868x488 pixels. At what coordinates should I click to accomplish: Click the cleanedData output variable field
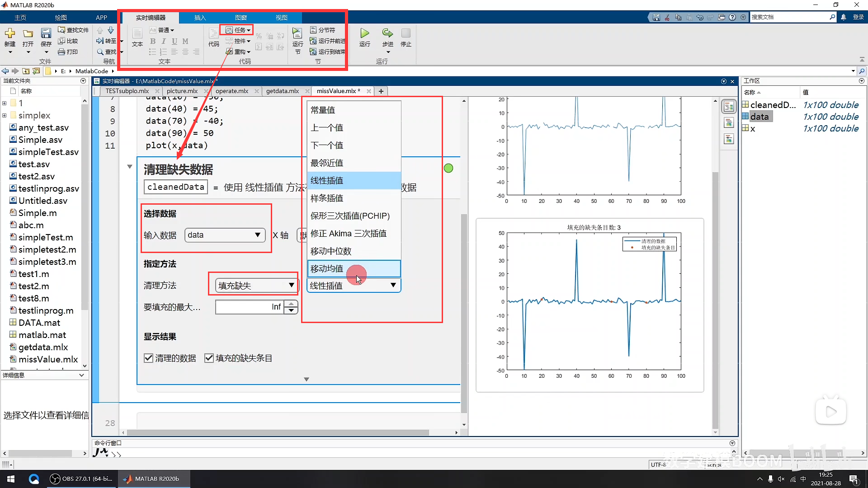[176, 187]
